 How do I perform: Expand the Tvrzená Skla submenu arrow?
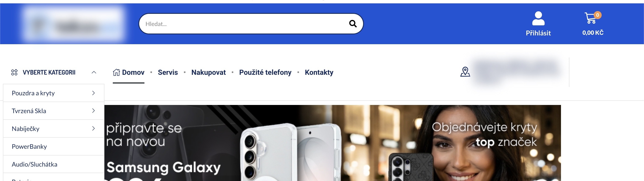pyautogui.click(x=93, y=110)
